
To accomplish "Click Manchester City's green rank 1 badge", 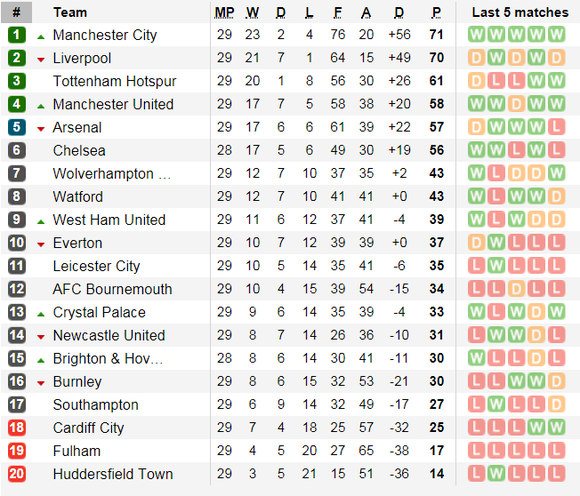I will coord(17,35).
